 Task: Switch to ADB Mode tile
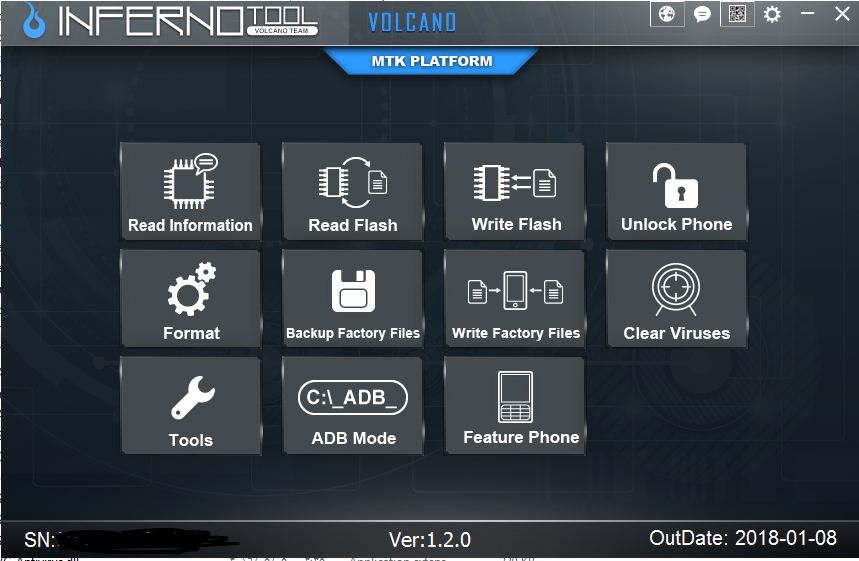352,406
